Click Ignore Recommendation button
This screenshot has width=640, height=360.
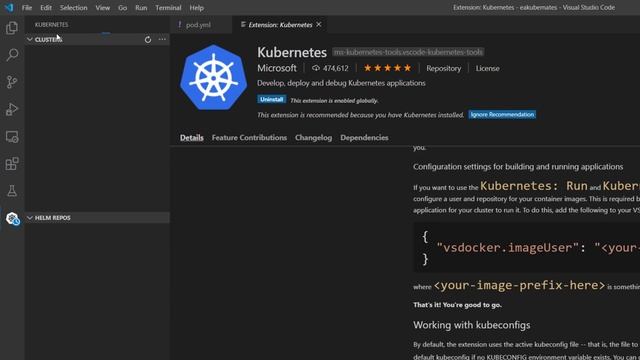(502, 115)
